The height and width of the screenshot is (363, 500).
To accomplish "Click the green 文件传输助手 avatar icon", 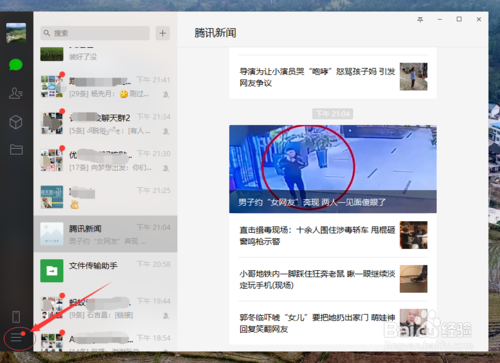I will 52,271.
